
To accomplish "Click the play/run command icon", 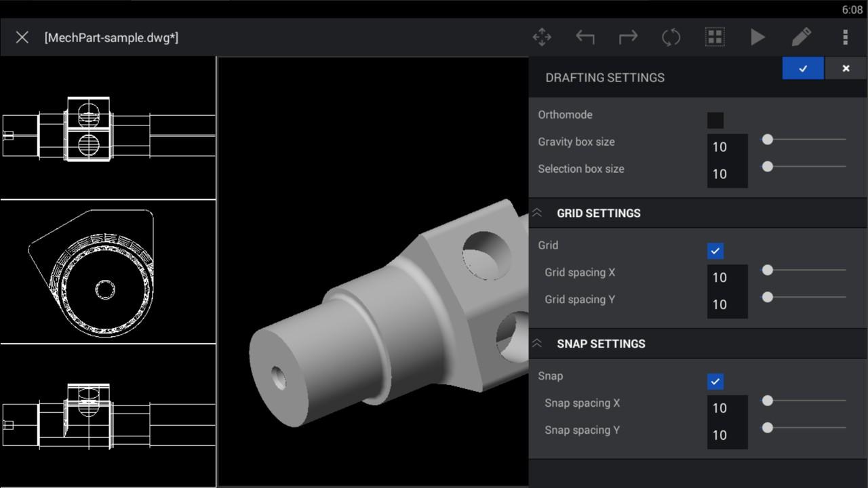I will click(757, 37).
